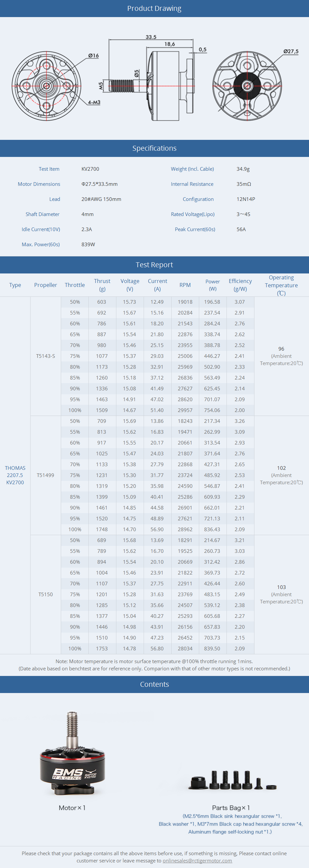Click the Efficiency (g/W) column header
Screen dimensions: 309x868
pyautogui.click(x=240, y=285)
